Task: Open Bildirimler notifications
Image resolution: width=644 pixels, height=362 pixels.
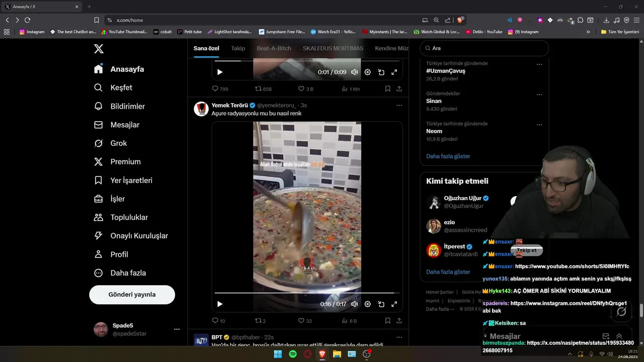Action: tap(120, 106)
